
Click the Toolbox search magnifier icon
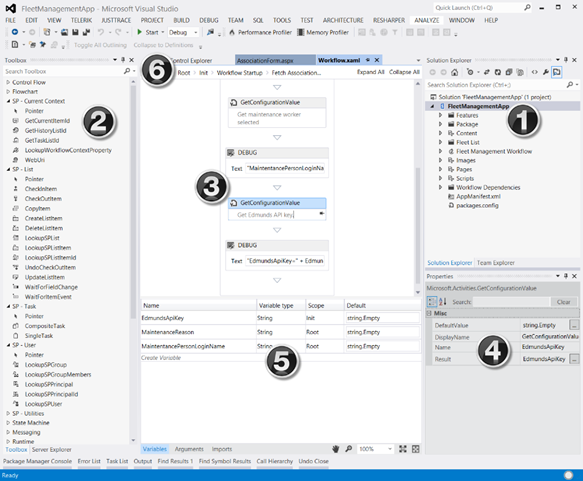click(x=127, y=71)
